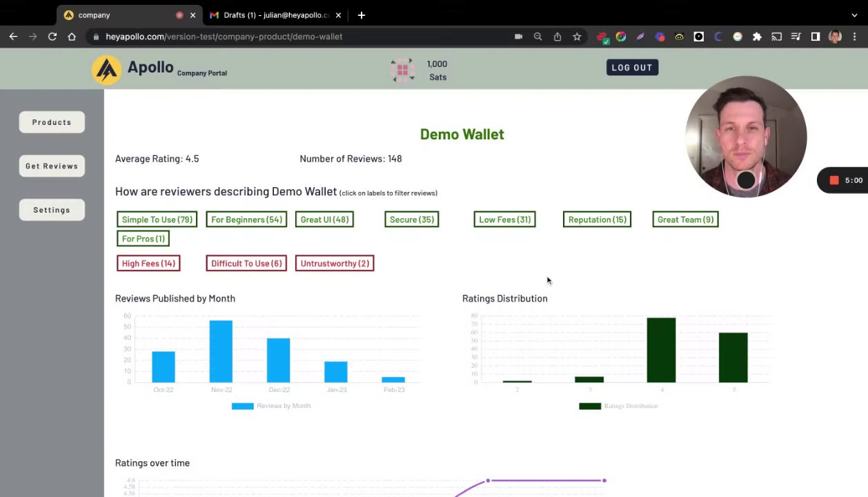Click the webcam video bubble
The width and height of the screenshot is (868, 497).
coord(746,137)
